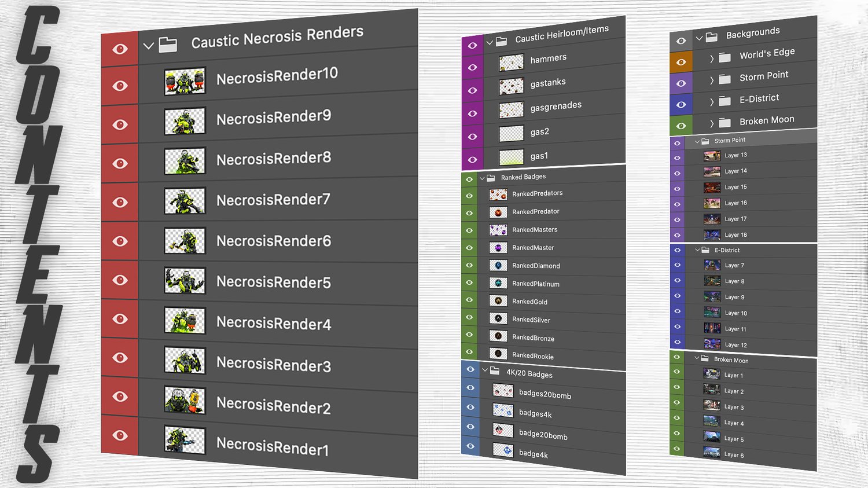Select the Layer 9 thumbnail
This screenshot has height=488, width=868.
(x=712, y=296)
